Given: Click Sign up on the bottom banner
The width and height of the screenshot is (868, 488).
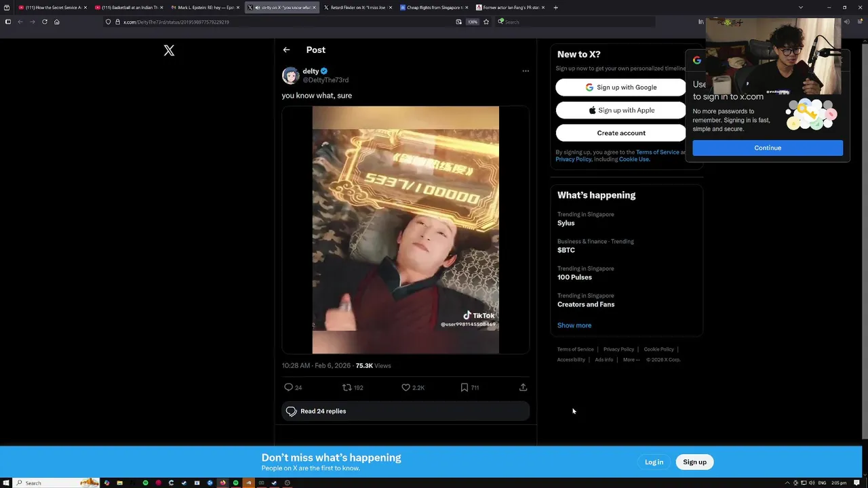Looking at the screenshot, I should point(694,462).
